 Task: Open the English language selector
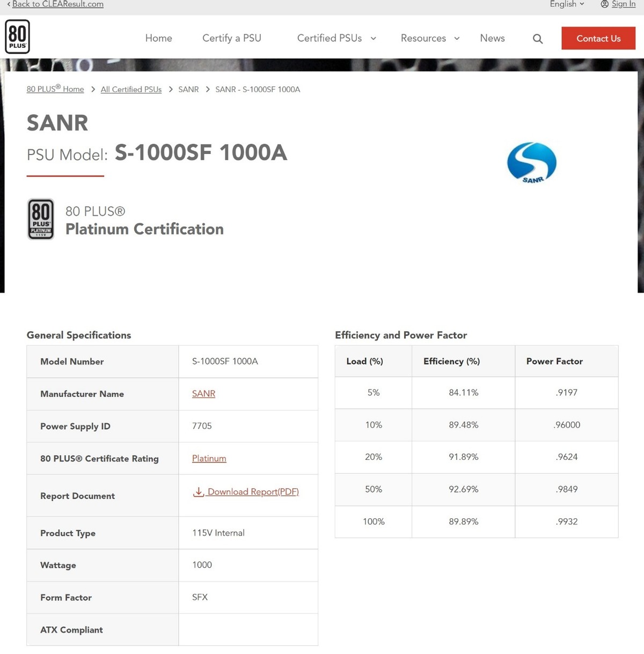[567, 4]
